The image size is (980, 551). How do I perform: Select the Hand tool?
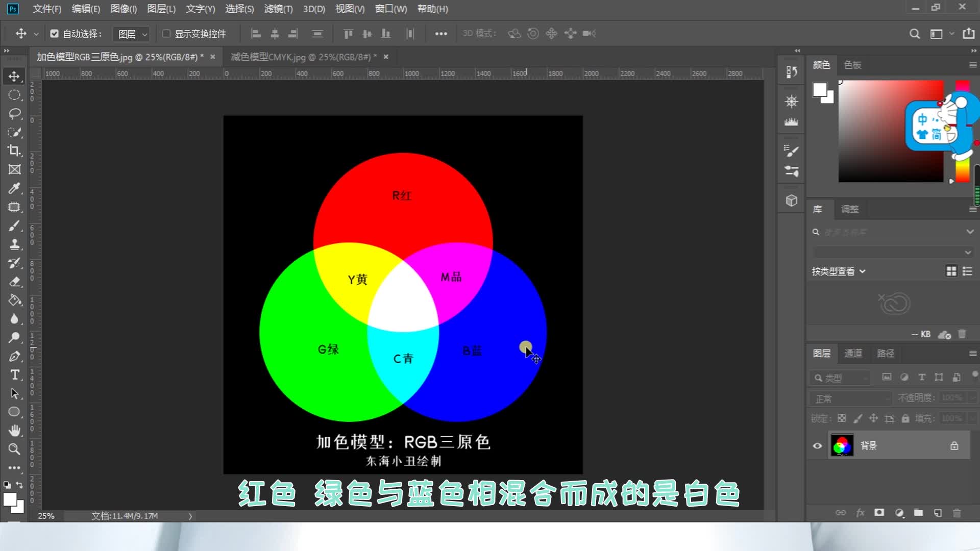click(14, 431)
